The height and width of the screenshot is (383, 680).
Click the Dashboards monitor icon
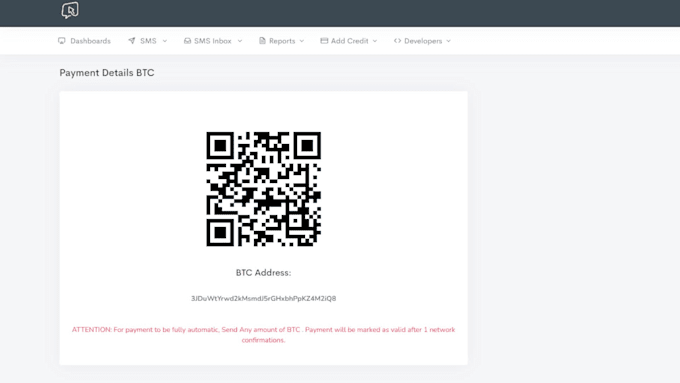coord(62,41)
